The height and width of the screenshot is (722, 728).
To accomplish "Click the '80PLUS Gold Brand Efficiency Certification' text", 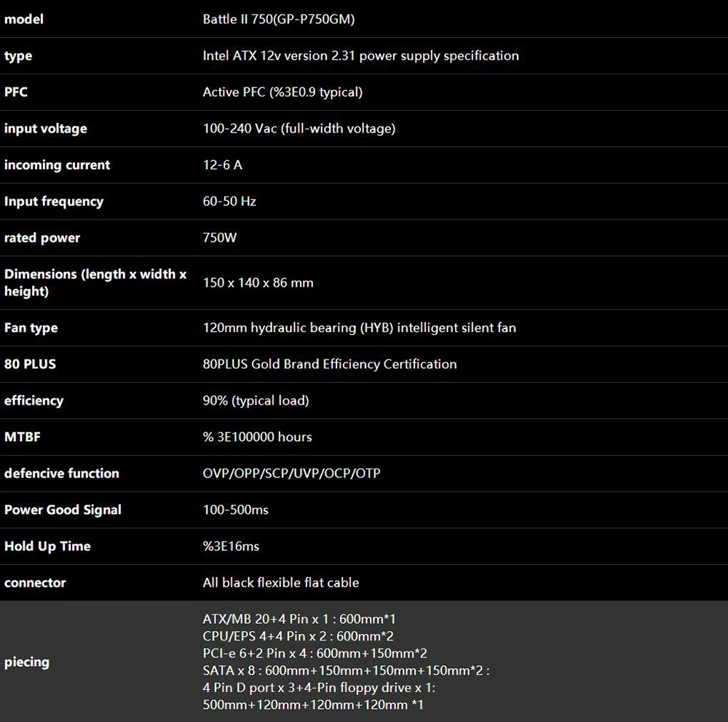I will click(330, 364).
